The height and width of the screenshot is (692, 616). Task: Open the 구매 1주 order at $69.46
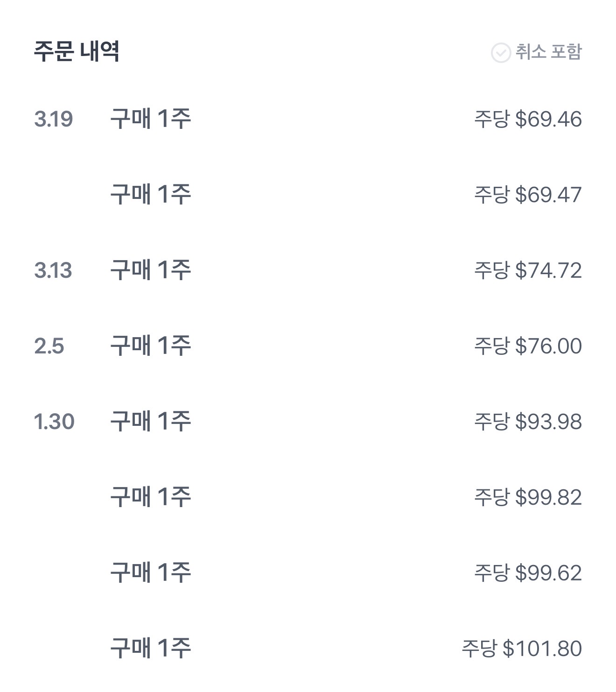click(x=151, y=119)
